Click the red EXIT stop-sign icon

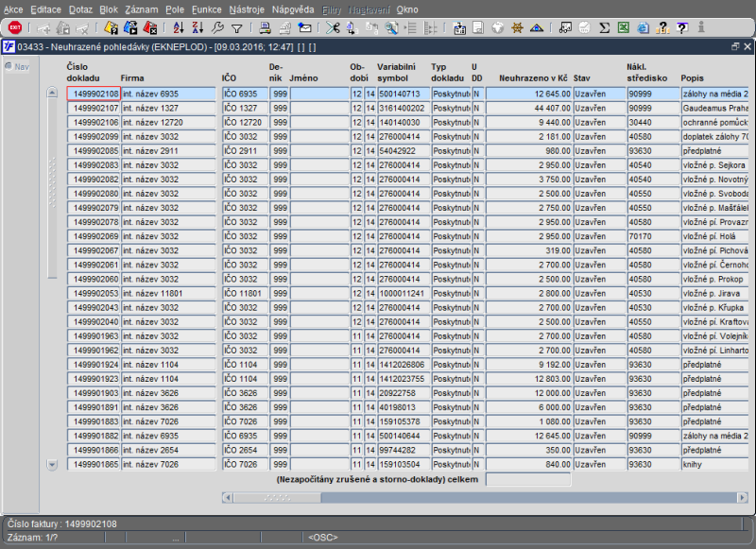coord(15,27)
